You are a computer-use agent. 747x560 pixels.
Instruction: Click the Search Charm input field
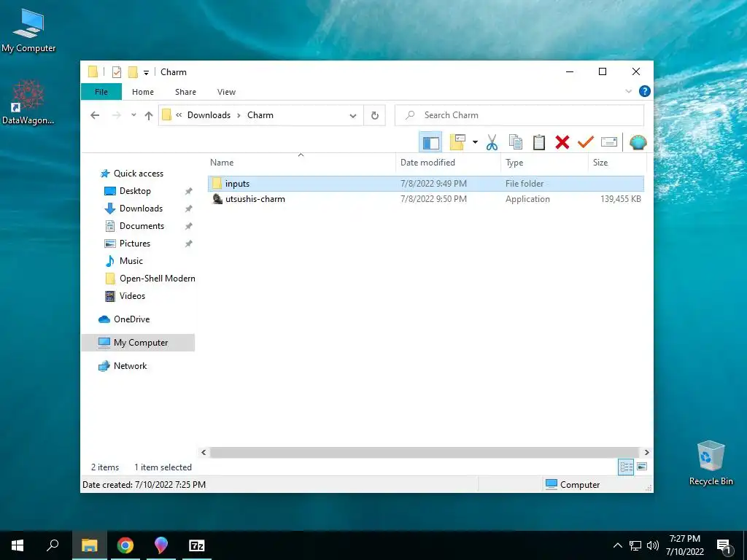519,115
